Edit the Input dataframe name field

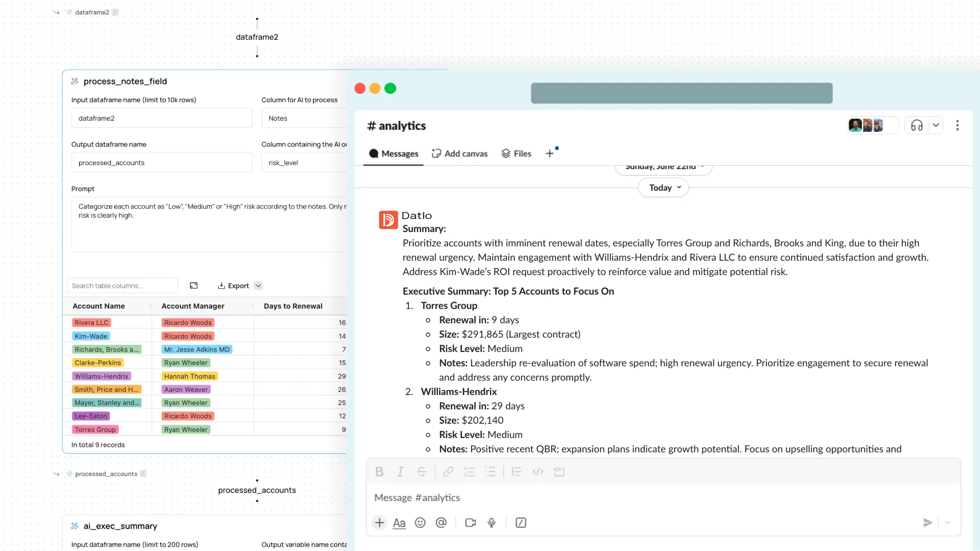point(162,118)
